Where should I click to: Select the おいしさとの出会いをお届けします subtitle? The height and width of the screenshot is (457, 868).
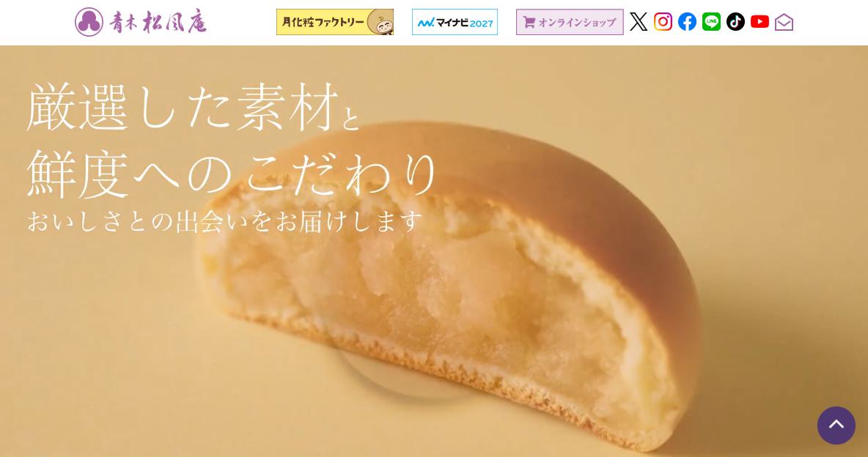(x=225, y=220)
